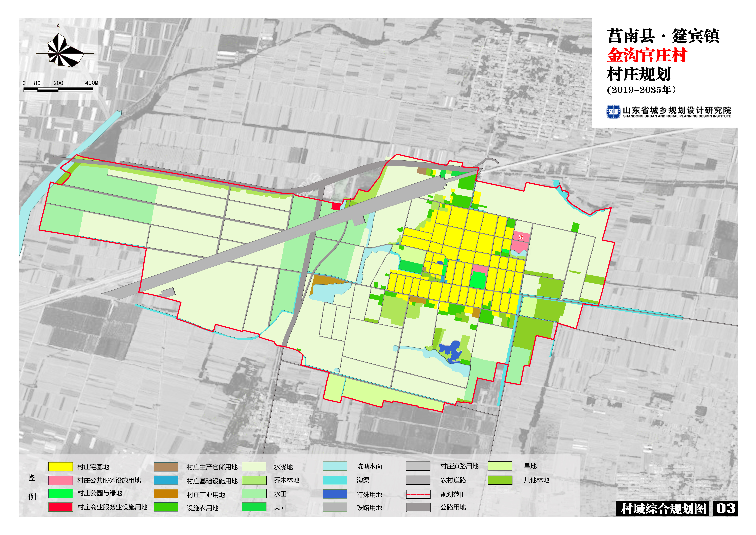
Task: Click the pink 村庄公共服务设施用地 legend swatch
Action: click(61, 480)
